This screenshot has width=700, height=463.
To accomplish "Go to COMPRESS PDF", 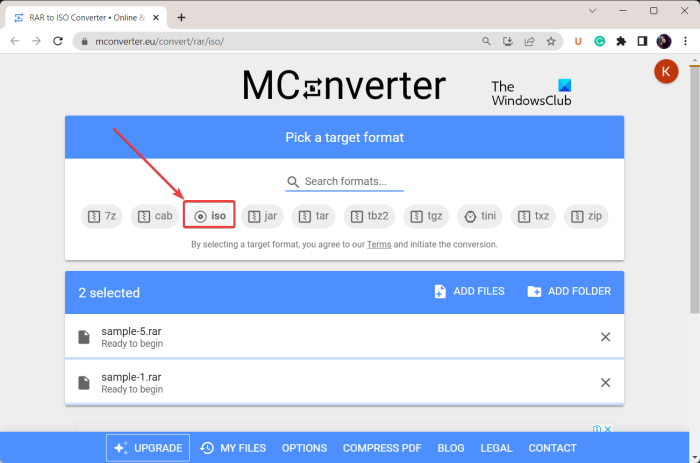I will (x=382, y=448).
